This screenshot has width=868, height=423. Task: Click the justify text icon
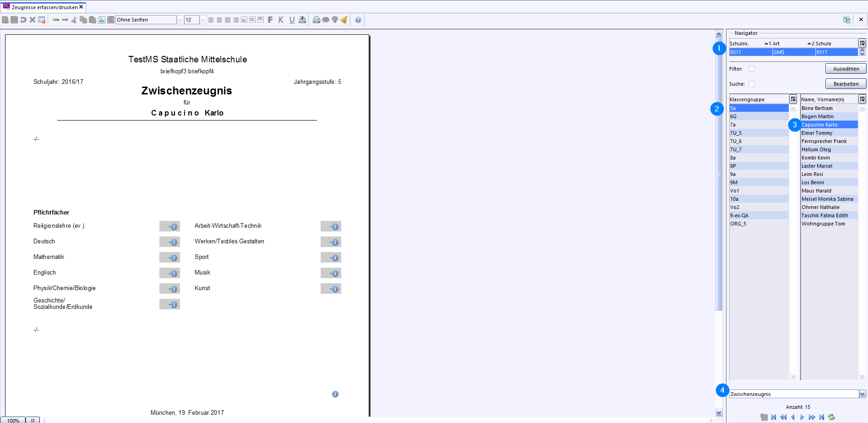(x=228, y=20)
